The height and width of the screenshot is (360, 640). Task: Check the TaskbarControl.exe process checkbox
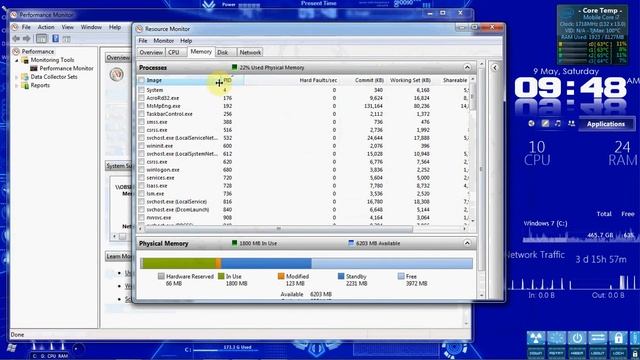[x=142, y=114]
